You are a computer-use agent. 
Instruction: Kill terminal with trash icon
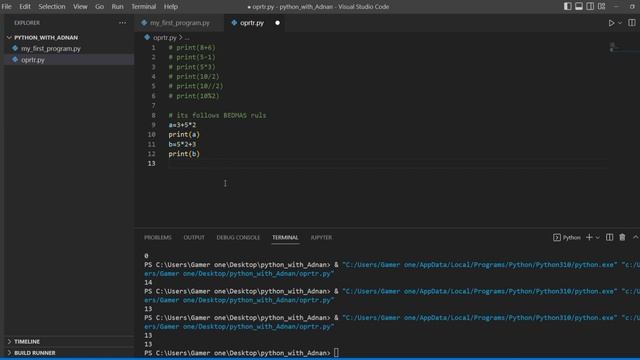(622, 238)
